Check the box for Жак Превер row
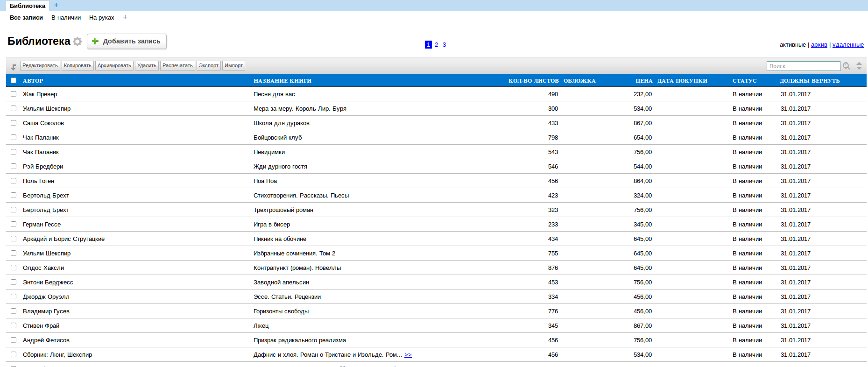This screenshot has height=367, width=868. coord(14,94)
